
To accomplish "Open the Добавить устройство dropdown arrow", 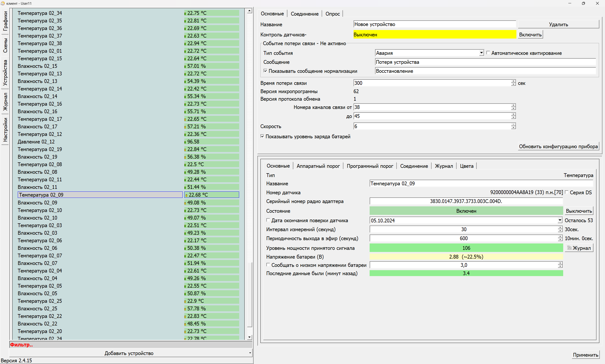I will 250,353.
